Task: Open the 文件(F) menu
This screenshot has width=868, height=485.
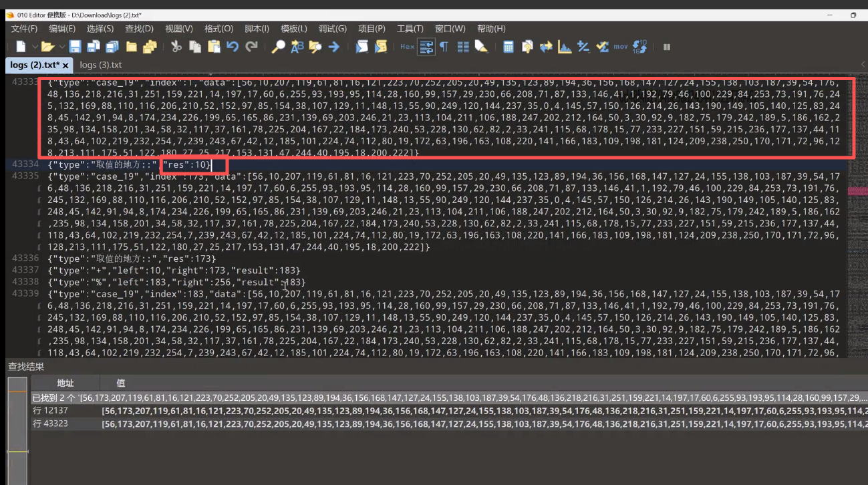Action: (24, 29)
